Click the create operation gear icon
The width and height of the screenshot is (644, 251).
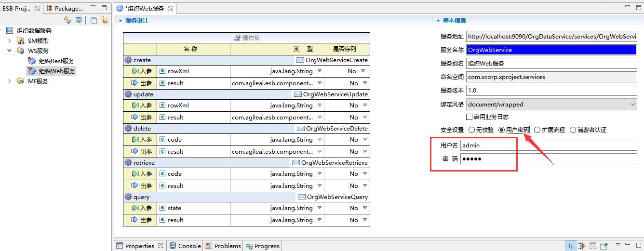[x=128, y=60]
